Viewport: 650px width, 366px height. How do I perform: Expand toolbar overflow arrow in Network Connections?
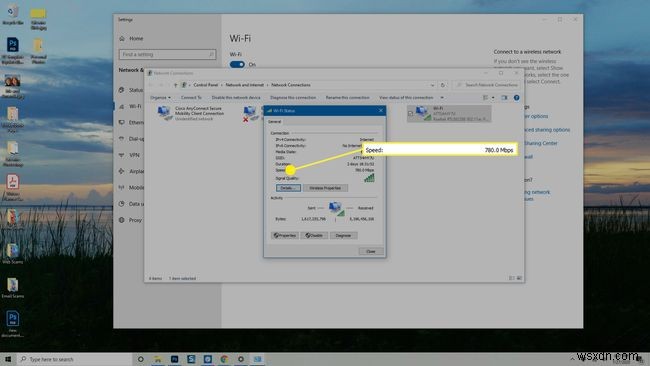point(442,97)
